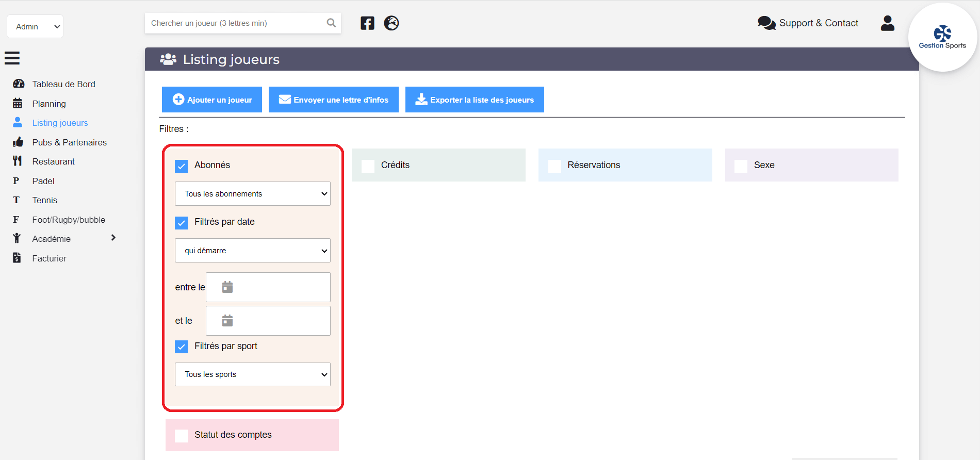Go to Tableau de Bord
The width and height of the screenshot is (980, 460).
(x=64, y=84)
